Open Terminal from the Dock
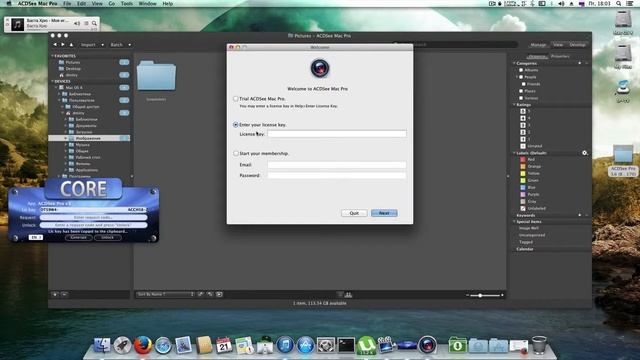This screenshot has width=640, height=360. tap(346, 345)
